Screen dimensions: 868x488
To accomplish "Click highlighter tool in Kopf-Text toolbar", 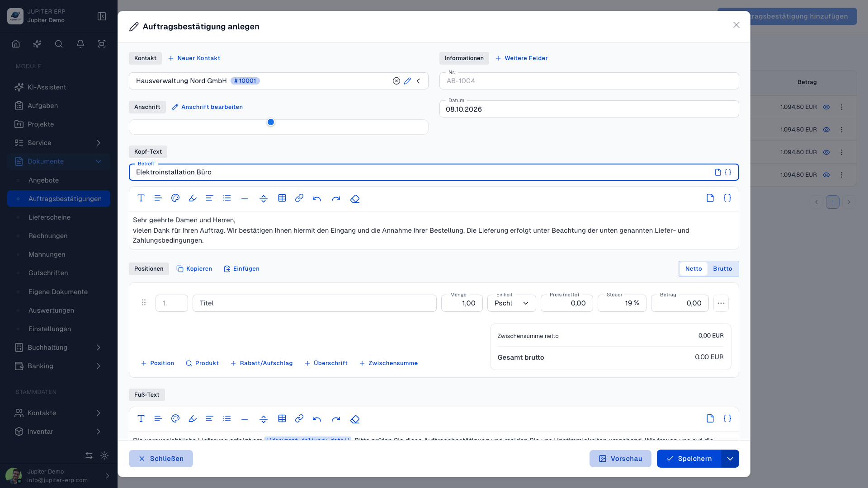I will pos(193,198).
